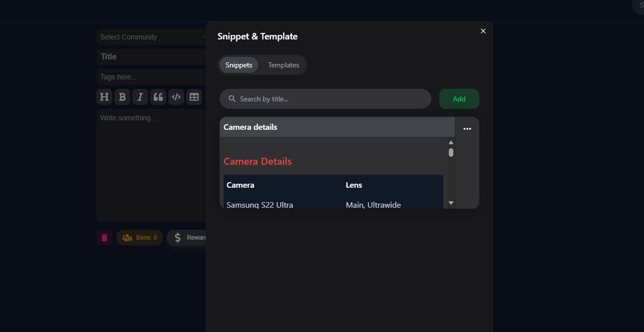Click the Bene: 0 beneficiaries button
Image resolution: width=644 pixels, height=332 pixels.
[x=140, y=238]
